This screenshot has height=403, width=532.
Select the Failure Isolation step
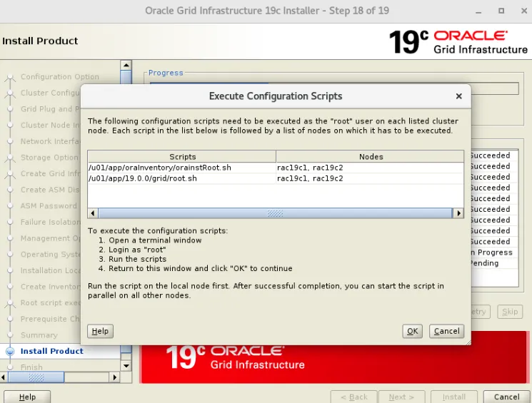click(x=50, y=222)
